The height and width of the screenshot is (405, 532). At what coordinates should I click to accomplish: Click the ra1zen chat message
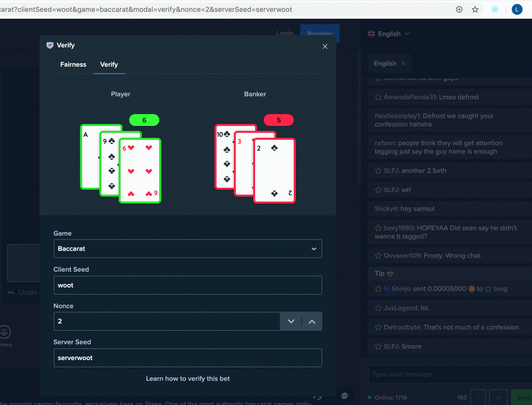click(450, 147)
